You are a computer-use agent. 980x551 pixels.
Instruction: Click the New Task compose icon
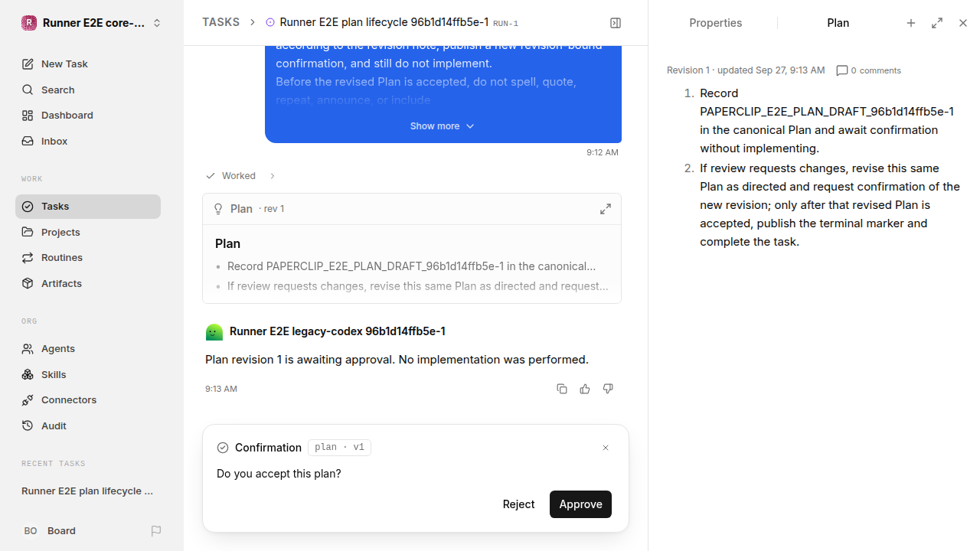click(x=28, y=64)
